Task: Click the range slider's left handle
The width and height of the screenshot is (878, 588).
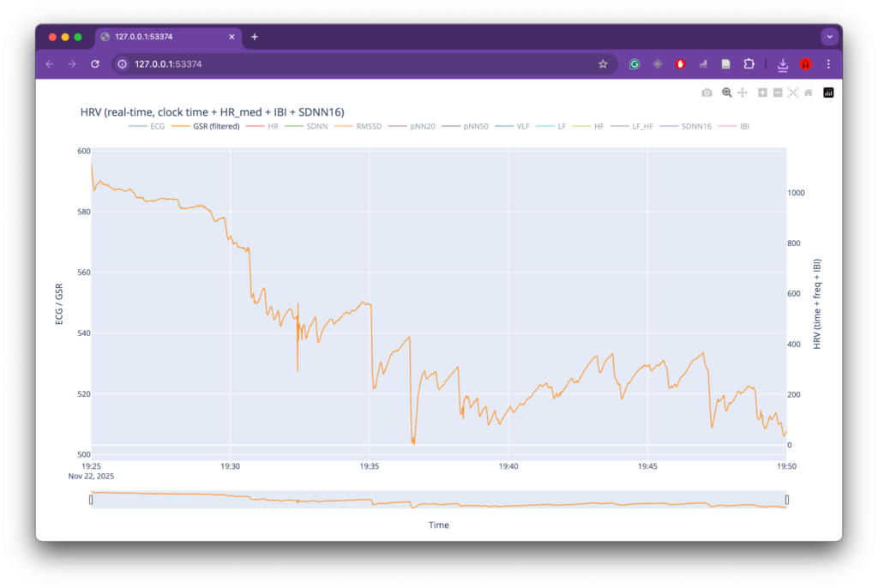Action: [91, 500]
